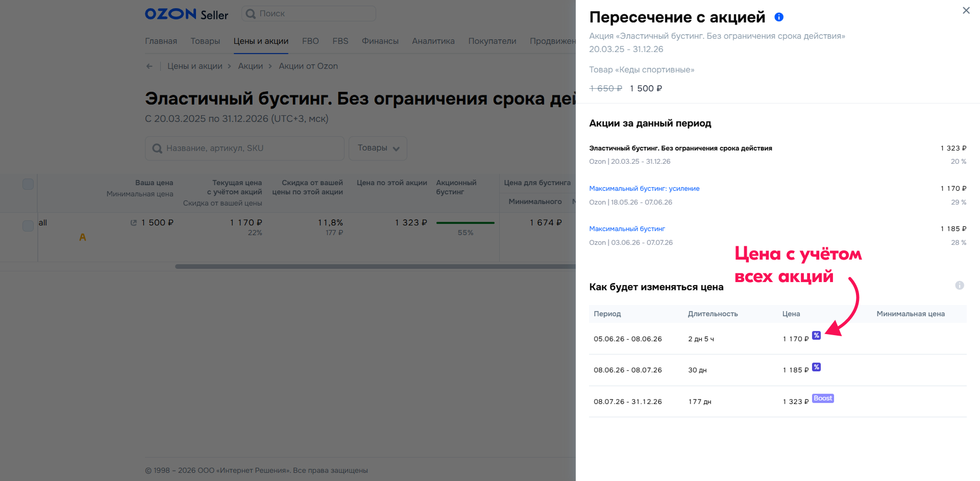
Task: Click percent badge next to 1 170 ₽ price
Action: (816, 335)
